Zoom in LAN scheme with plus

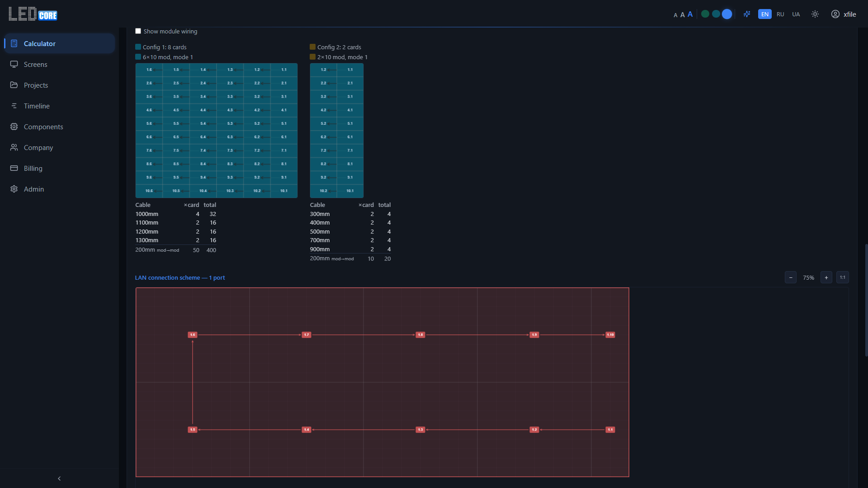tap(826, 277)
